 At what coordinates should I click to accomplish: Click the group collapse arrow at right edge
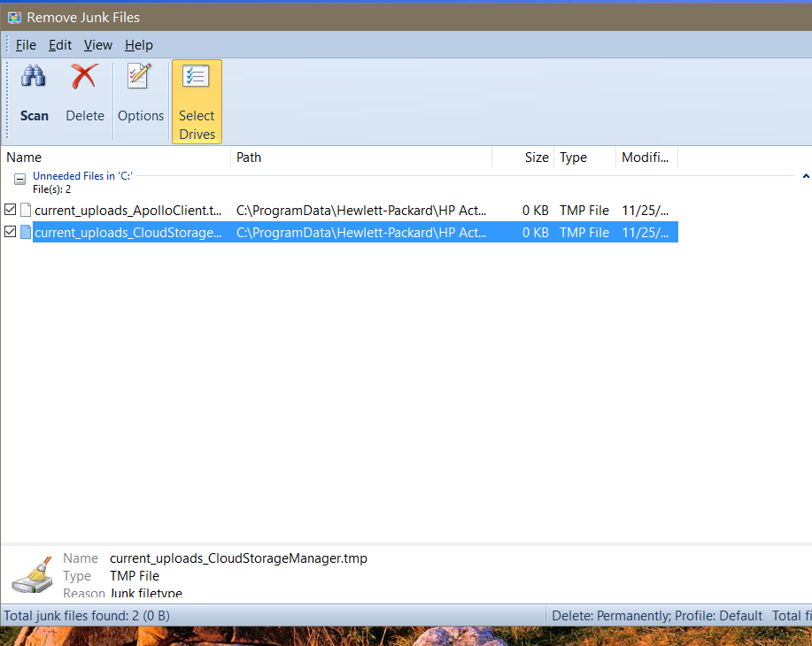806,177
